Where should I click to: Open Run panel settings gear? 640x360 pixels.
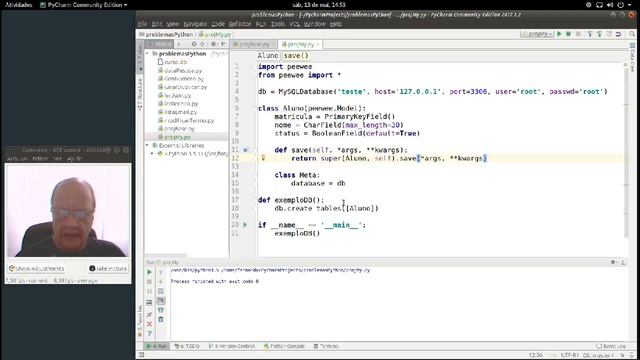613,262
